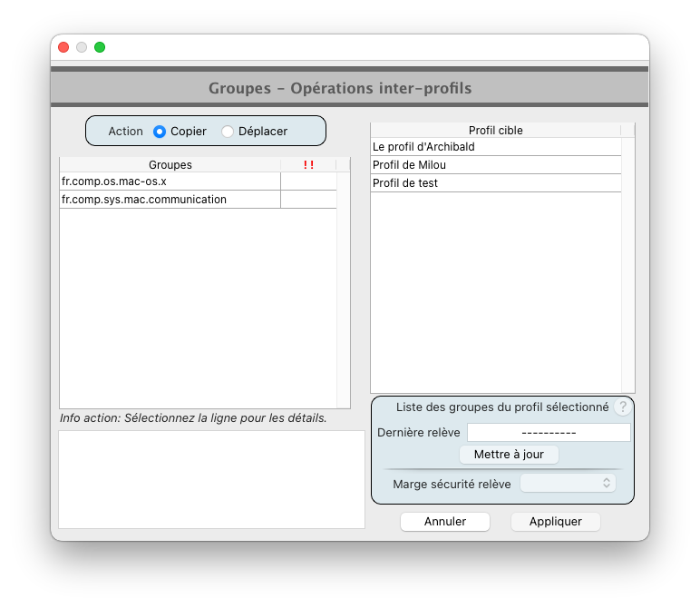Select group fr.comp.sys.mac.communication
Viewport: 700px width, 608px height.
[170, 200]
